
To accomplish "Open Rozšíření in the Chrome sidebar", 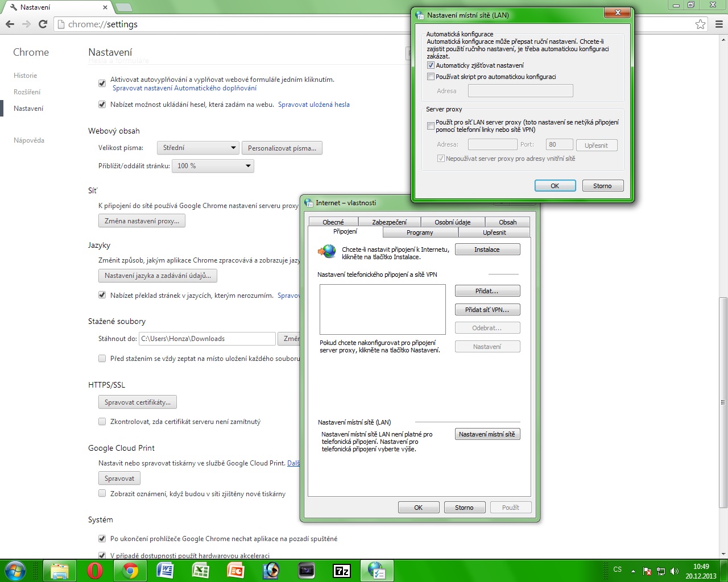I will pos(27,92).
